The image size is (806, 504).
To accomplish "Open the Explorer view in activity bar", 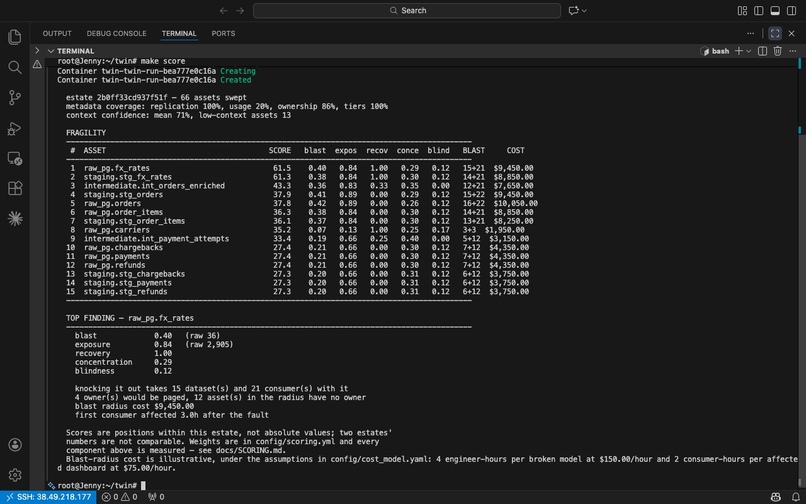I will click(x=15, y=37).
